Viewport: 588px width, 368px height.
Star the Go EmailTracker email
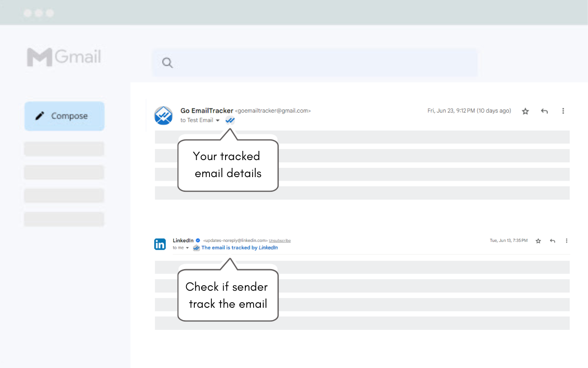[x=525, y=111]
